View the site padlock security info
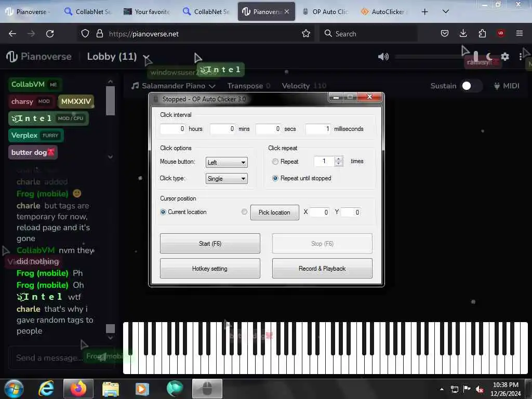Screen dimensions: 532x399 pos(99,33)
